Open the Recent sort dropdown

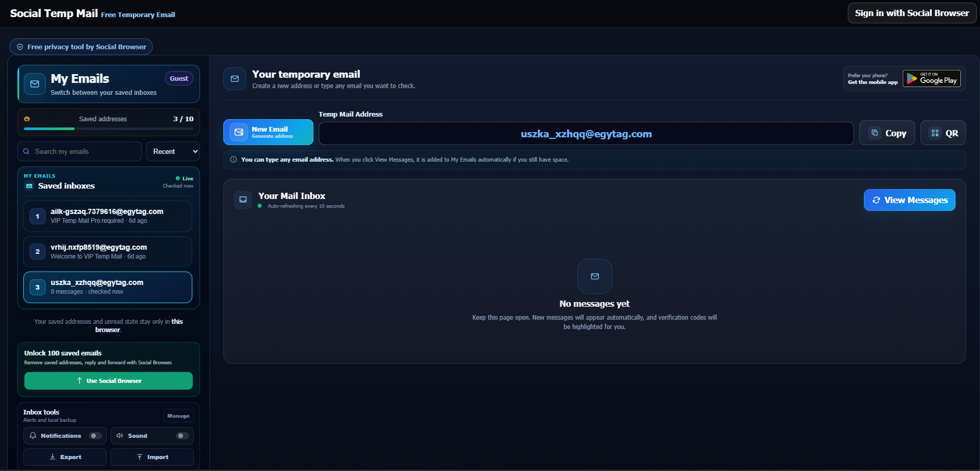tap(173, 151)
